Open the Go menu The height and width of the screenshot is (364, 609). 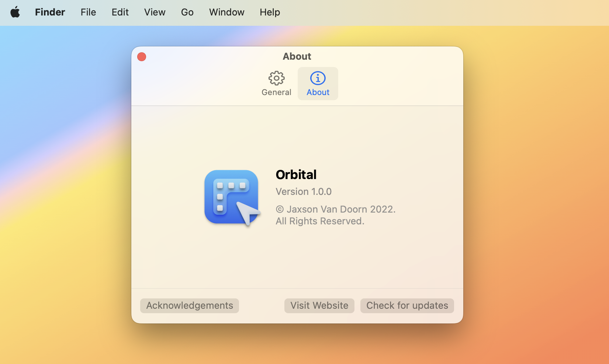point(187,12)
